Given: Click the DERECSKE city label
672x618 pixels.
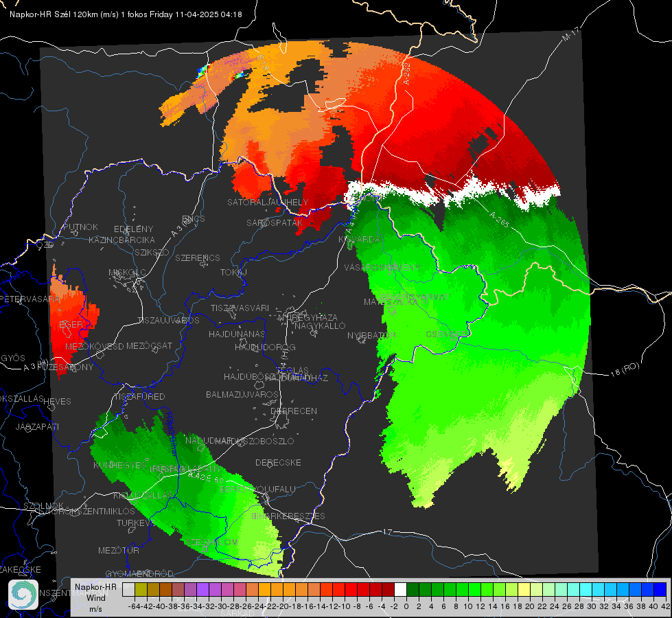Looking at the screenshot, I should [x=278, y=463].
